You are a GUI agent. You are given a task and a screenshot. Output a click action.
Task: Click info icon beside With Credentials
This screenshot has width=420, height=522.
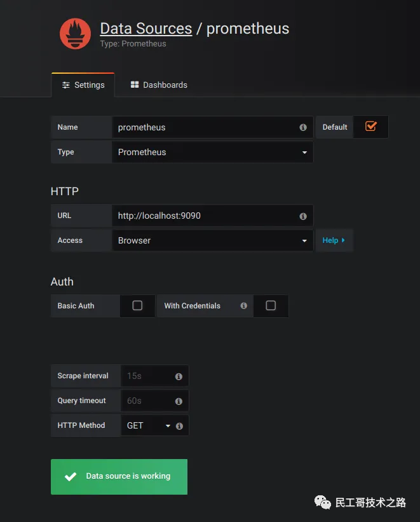(243, 306)
